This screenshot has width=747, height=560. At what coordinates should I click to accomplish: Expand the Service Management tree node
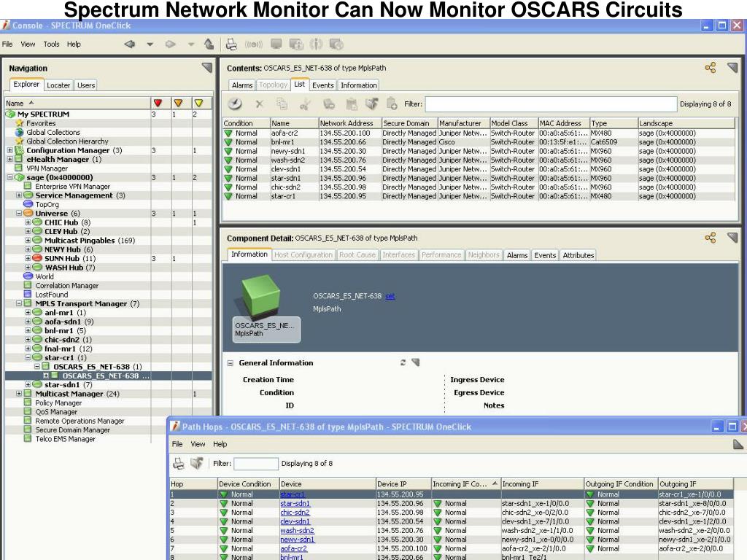[18, 195]
